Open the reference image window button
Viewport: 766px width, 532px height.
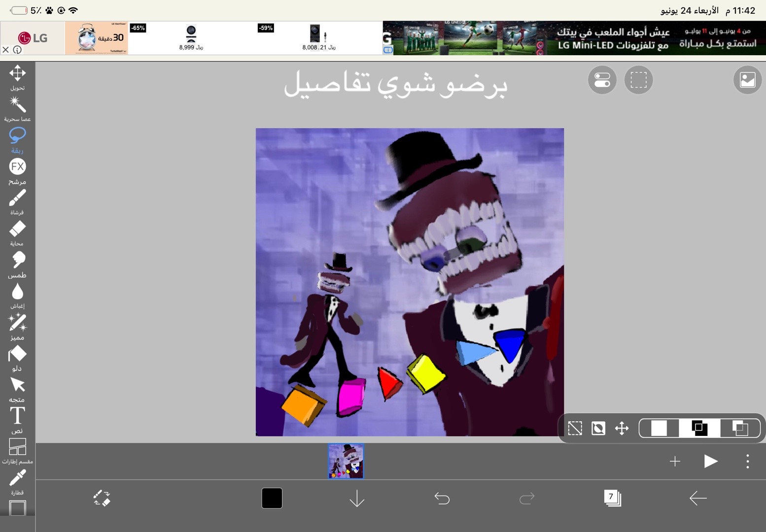747,80
